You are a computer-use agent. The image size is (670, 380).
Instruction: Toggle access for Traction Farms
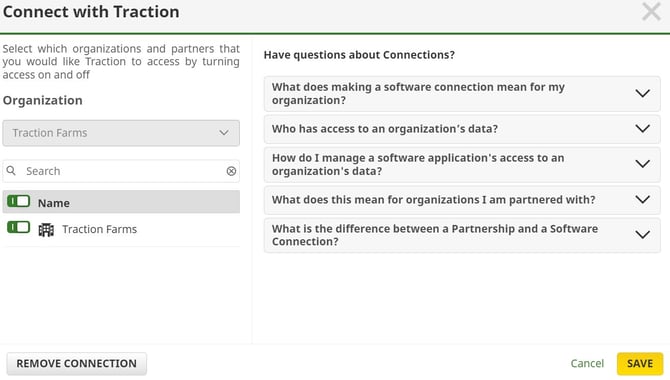click(x=18, y=227)
